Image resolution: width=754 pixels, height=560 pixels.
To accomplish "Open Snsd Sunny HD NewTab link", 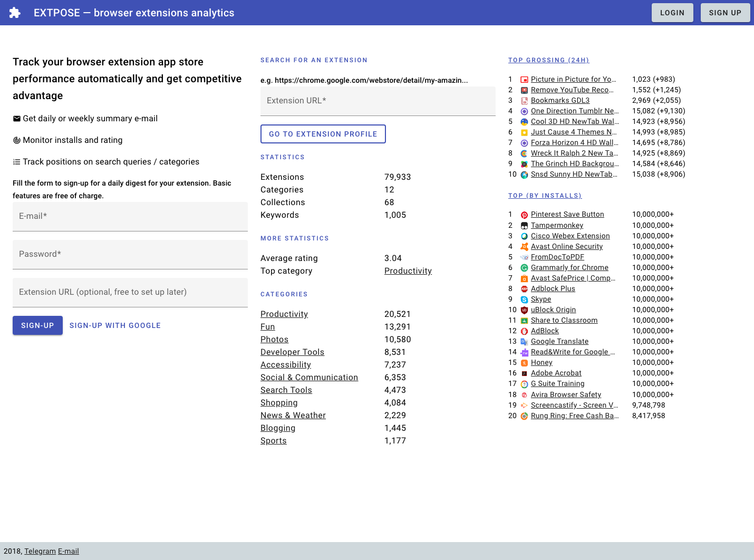I will coord(575,175).
